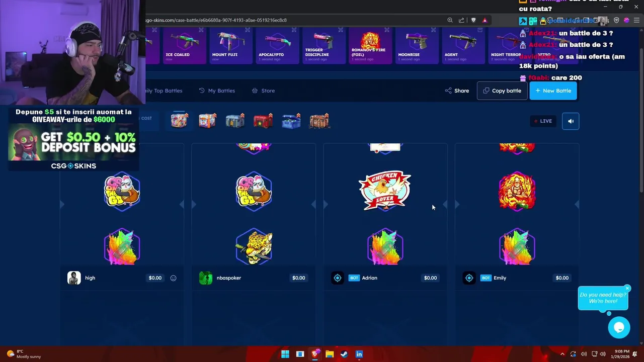The width and height of the screenshot is (644, 362).
Task: Click the Brave Rewards triangle icon
Action: pos(485,20)
